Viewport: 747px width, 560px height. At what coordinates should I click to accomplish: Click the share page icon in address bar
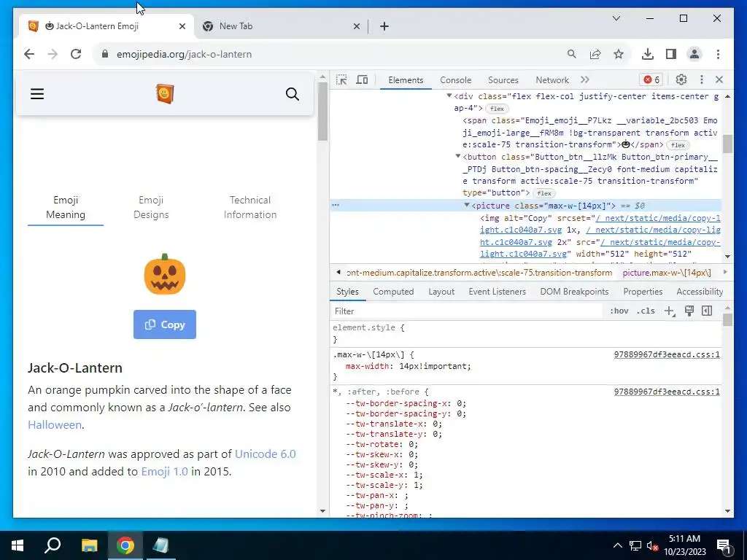pos(595,54)
